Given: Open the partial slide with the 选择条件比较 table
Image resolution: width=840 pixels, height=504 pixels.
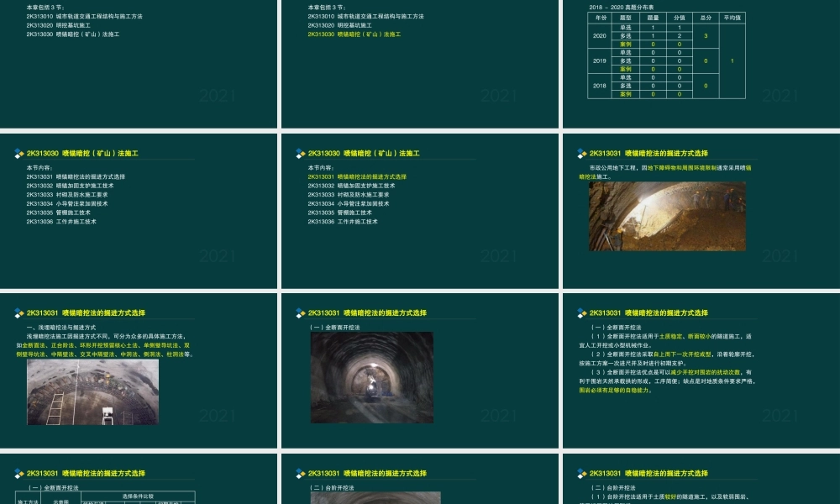Looking at the screenshot, I should click(x=139, y=479).
